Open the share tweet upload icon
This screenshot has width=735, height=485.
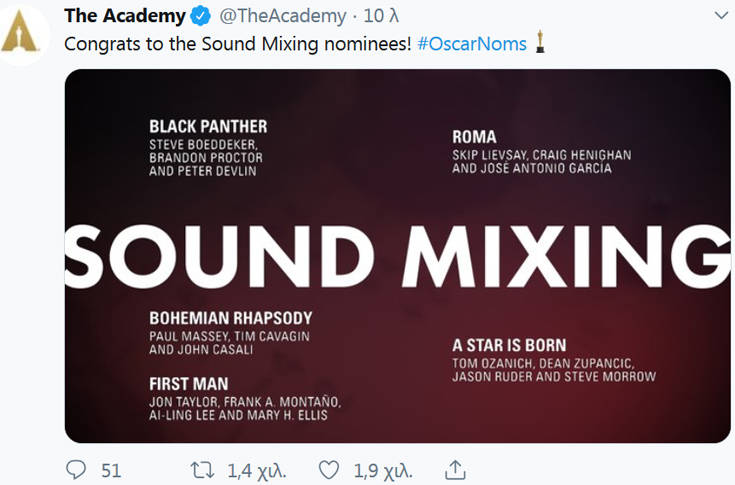455,469
